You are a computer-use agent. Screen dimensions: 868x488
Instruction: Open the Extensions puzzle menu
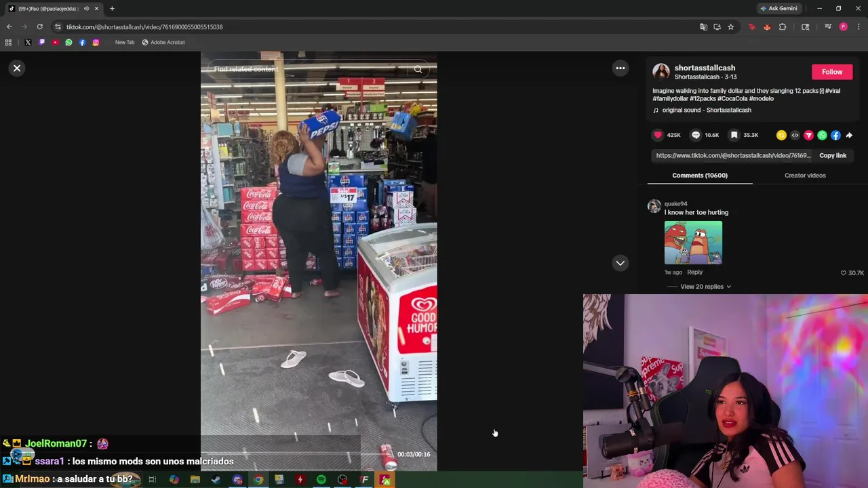tap(783, 27)
